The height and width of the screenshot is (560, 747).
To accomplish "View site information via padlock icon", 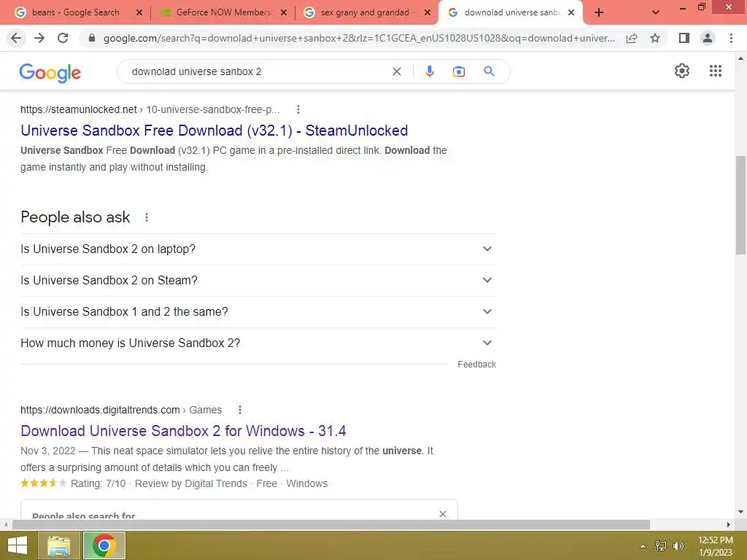I will pyautogui.click(x=91, y=38).
